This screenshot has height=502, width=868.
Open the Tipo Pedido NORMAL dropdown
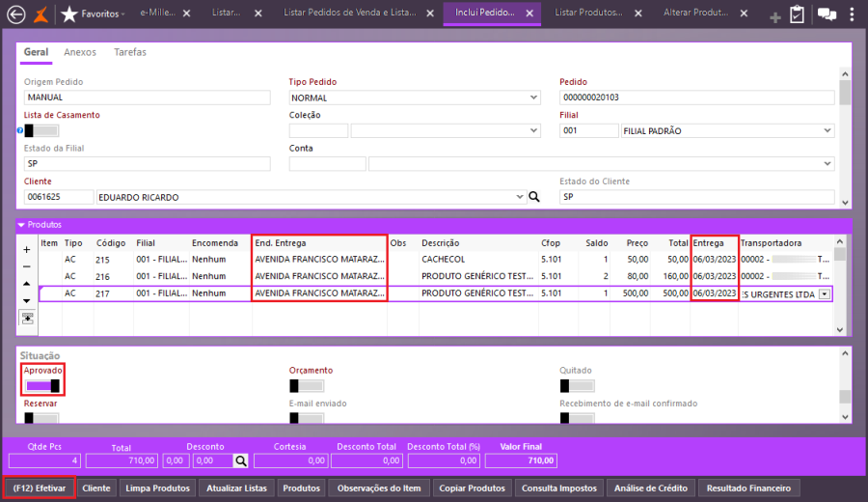pos(533,98)
